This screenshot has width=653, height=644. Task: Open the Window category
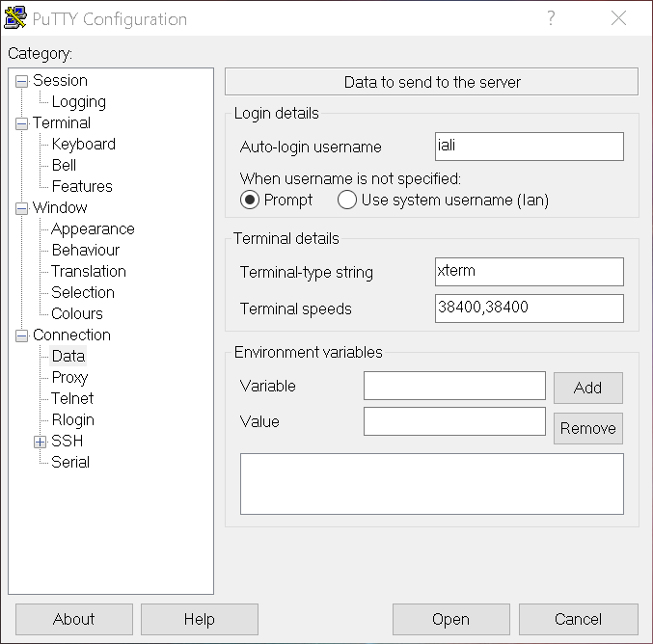[x=60, y=207]
